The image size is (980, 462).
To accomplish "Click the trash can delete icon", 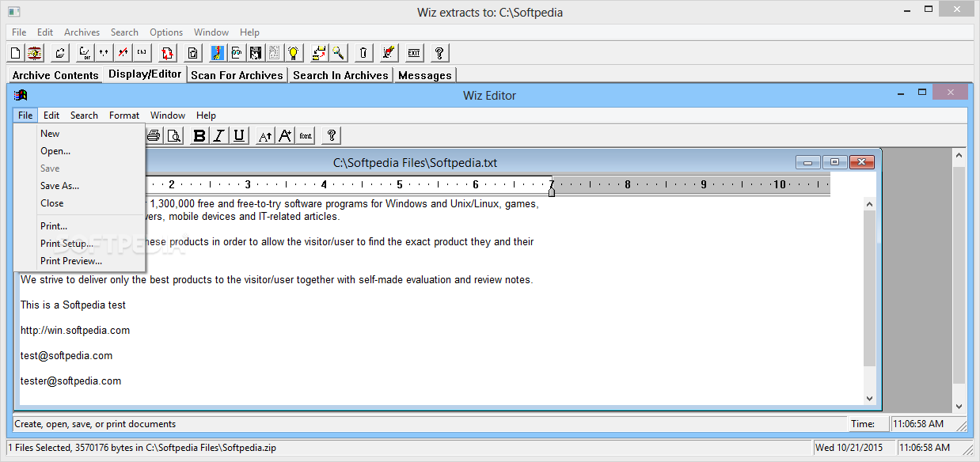I will (363, 53).
